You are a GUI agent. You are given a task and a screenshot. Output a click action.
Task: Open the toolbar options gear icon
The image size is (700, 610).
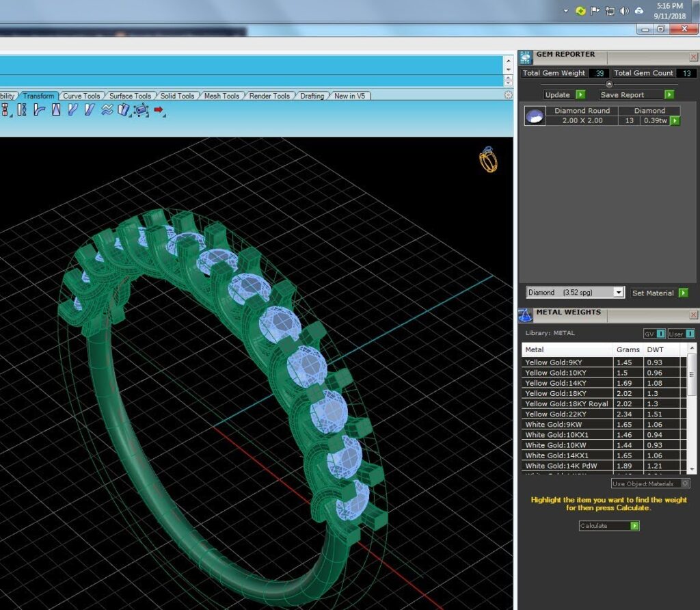(508, 95)
